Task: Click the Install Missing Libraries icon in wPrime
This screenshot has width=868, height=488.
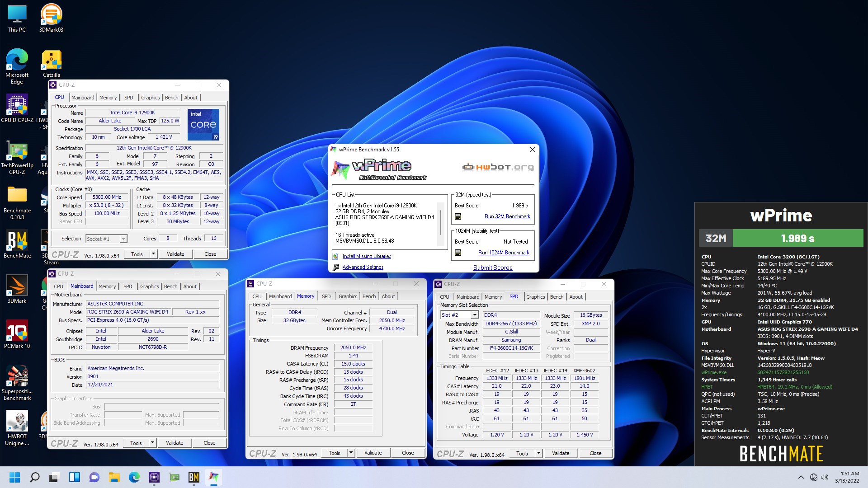Action: (x=335, y=256)
